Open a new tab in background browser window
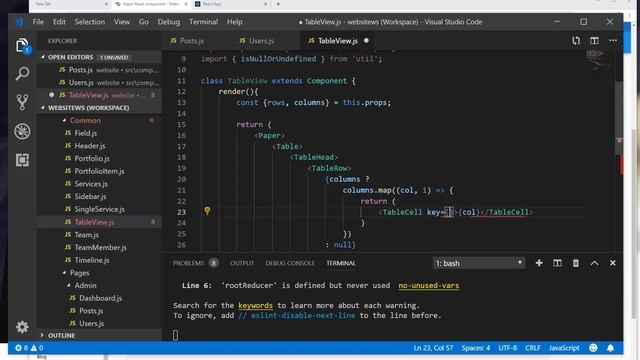Viewport: 640px width, 360px height. 278,4
